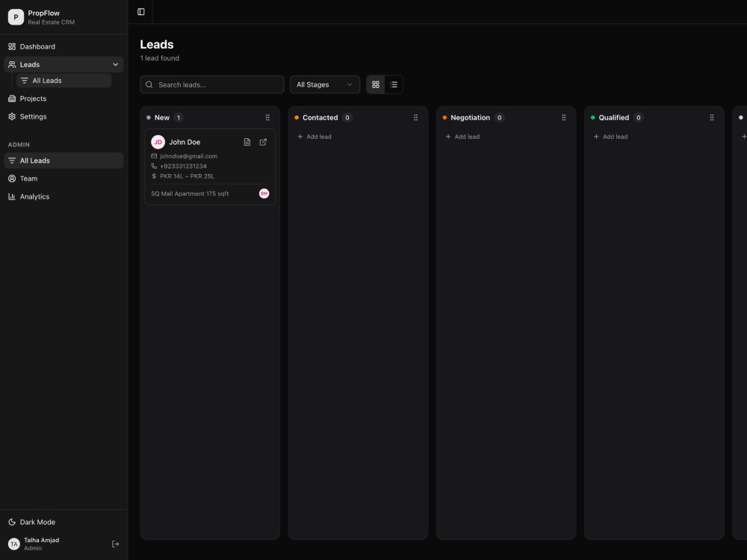This screenshot has width=747, height=560.
Task: Select All Leads under Leads submenu
Action: tap(63, 81)
